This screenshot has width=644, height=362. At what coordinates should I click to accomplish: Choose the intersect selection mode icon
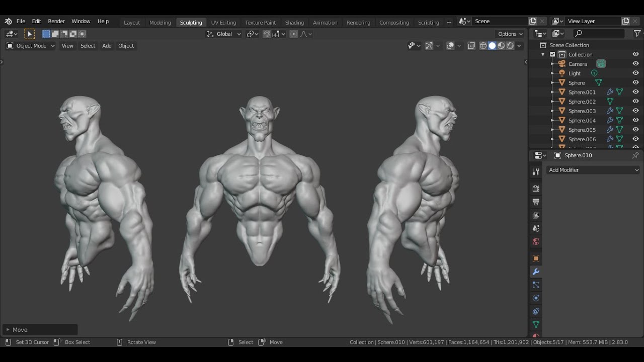point(83,34)
